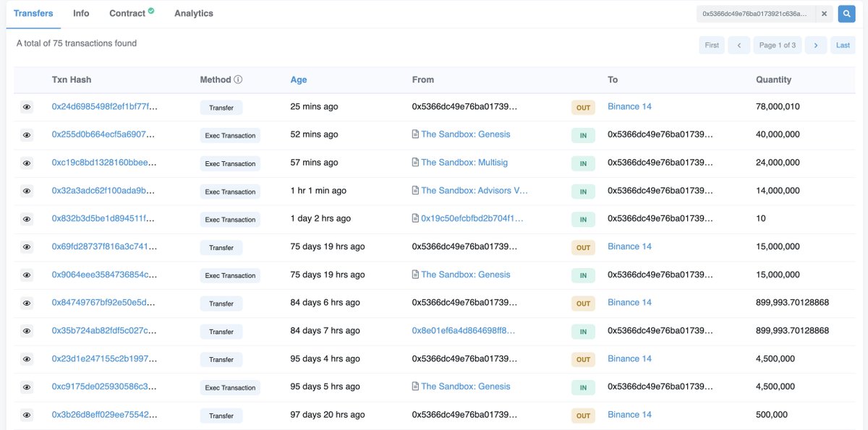Open sender address 0x8e01ef6a4d864698ff8

(x=464, y=330)
